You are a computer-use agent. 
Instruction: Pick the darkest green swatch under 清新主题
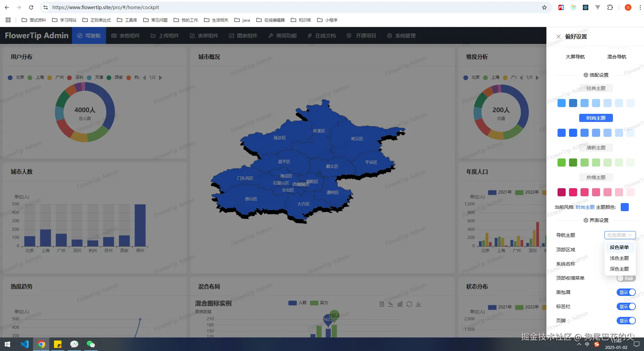pyautogui.click(x=573, y=162)
